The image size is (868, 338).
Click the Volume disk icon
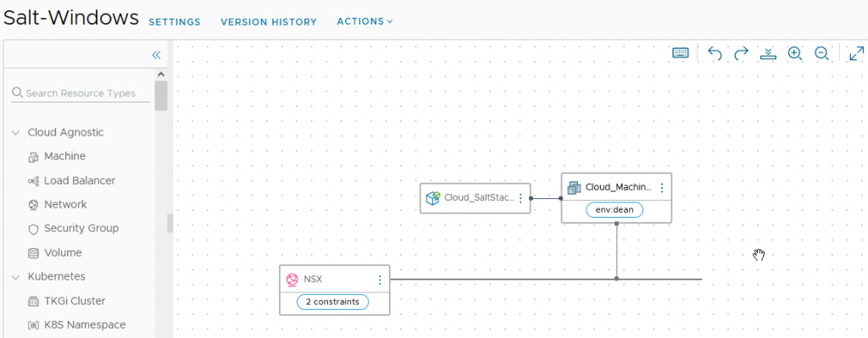point(33,252)
